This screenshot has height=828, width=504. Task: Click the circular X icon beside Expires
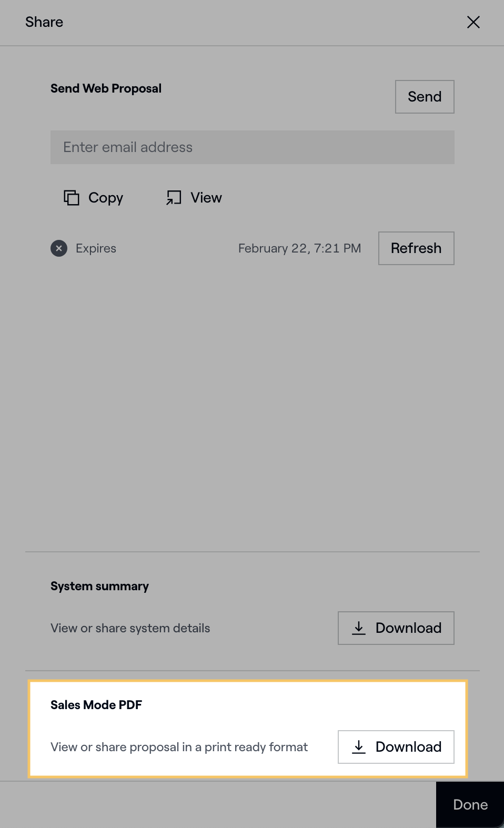(x=59, y=248)
